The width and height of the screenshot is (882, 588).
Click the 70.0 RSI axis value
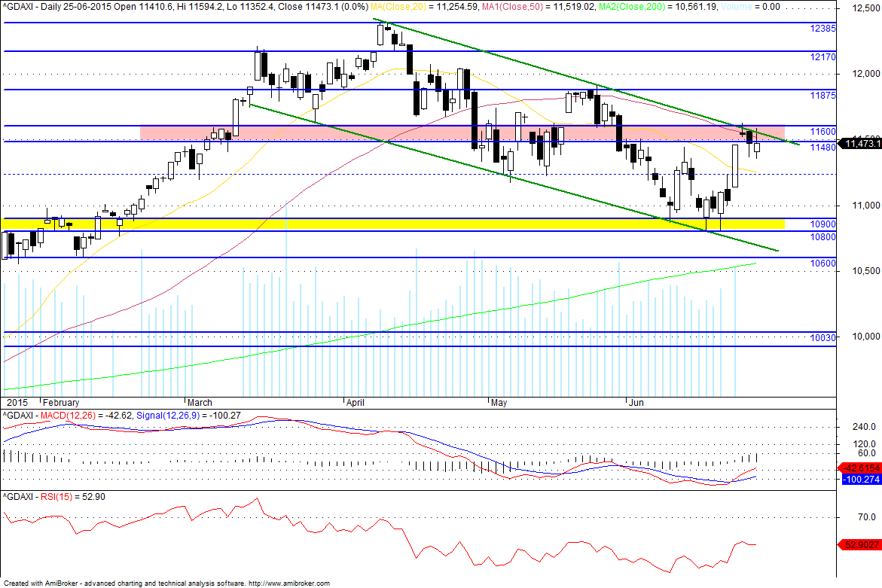[867, 517]
